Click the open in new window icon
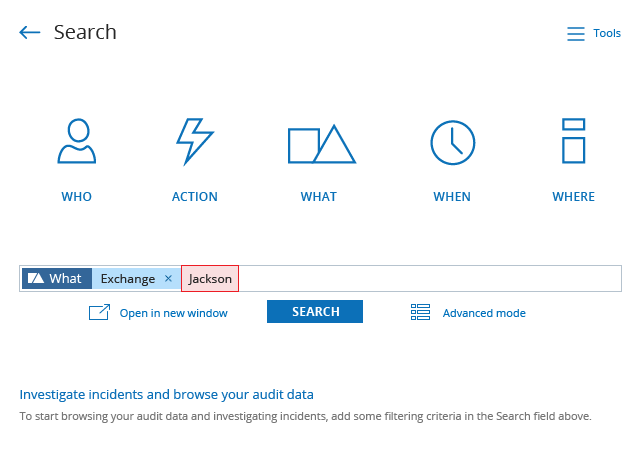The image size is (640, 450). (x=99, y=312)
